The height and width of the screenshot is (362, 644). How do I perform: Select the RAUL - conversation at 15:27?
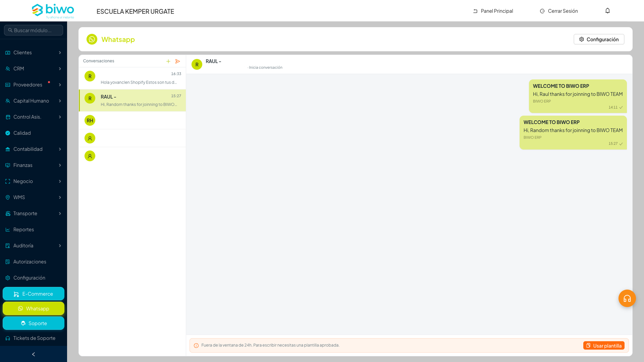[132, 100]
